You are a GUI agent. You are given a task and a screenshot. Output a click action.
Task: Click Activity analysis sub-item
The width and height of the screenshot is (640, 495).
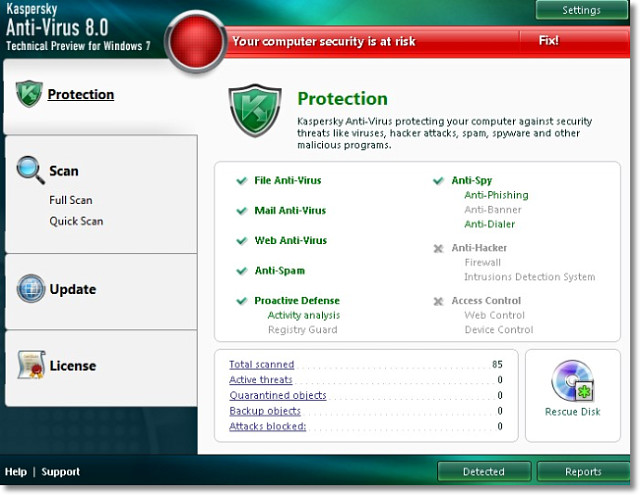304,315
